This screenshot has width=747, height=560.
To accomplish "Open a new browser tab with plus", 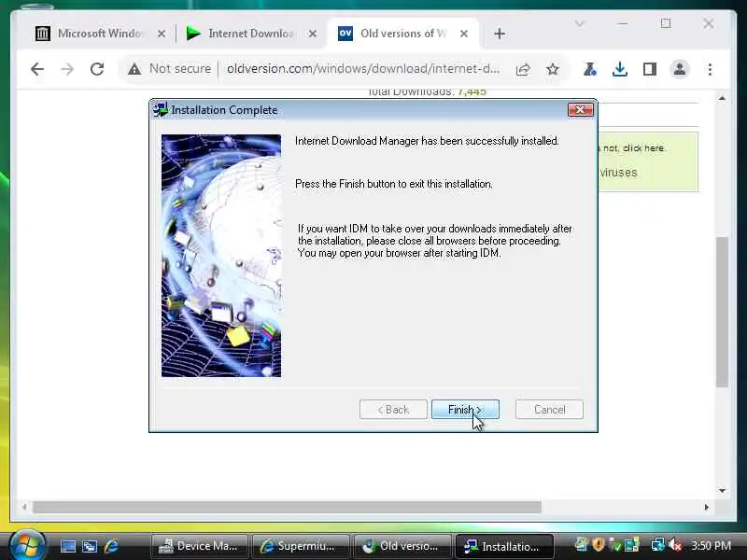I will pos(500,34).
